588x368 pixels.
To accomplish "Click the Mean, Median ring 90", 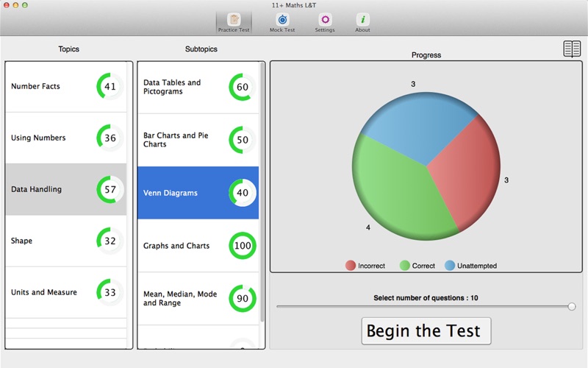I will click(243, 298).
